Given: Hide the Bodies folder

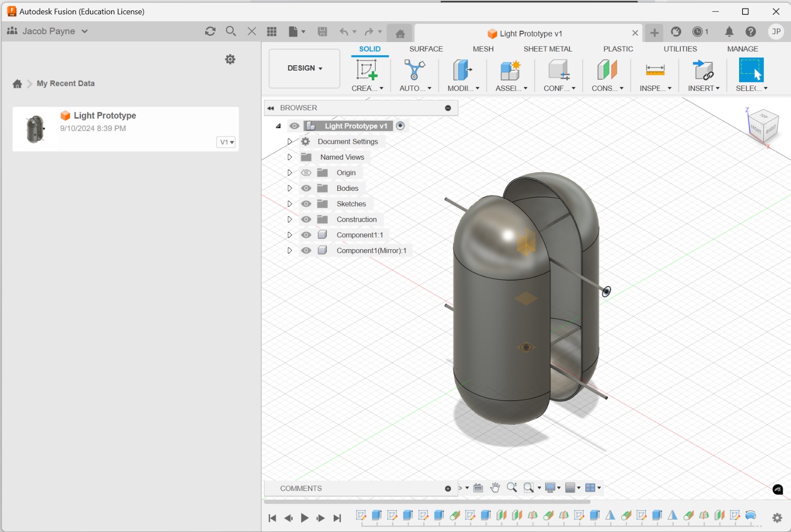Looking at the screenshot, I should [306, 188].
